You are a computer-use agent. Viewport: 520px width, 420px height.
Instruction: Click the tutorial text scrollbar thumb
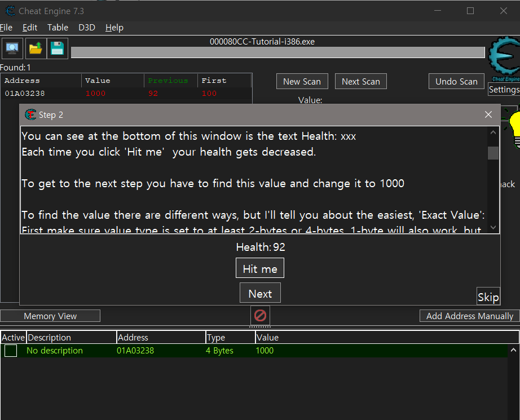(x=493, y=153)
